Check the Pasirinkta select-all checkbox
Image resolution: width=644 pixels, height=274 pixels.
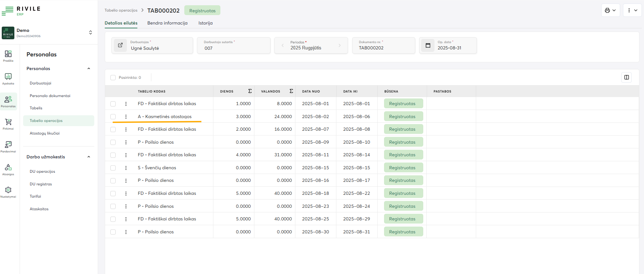pos(113,78)
